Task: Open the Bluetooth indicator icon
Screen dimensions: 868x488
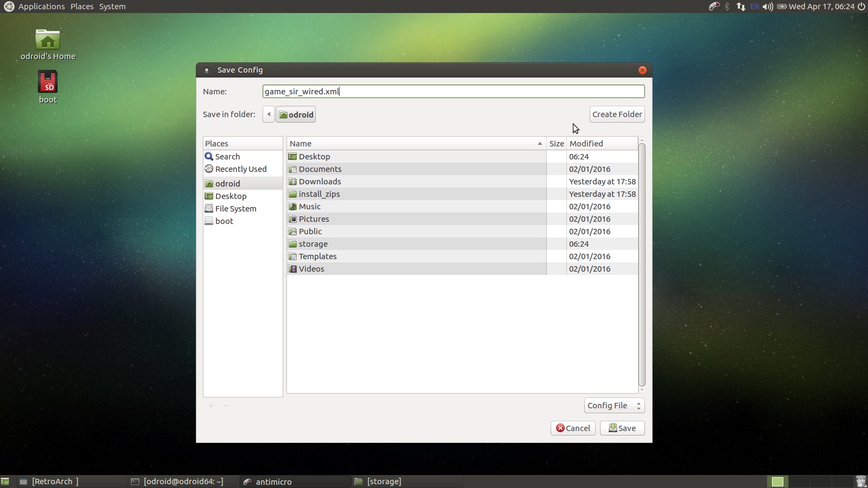Action: (x=727, y=7)
